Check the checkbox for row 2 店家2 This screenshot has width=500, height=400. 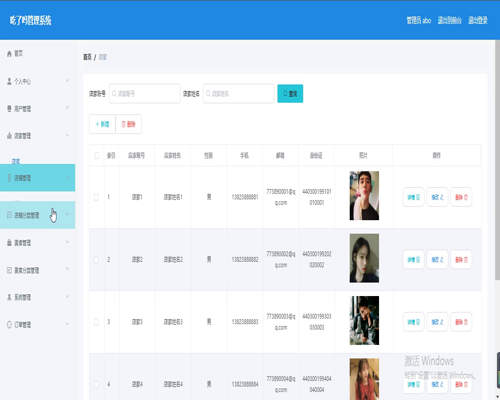pos(96,259)
